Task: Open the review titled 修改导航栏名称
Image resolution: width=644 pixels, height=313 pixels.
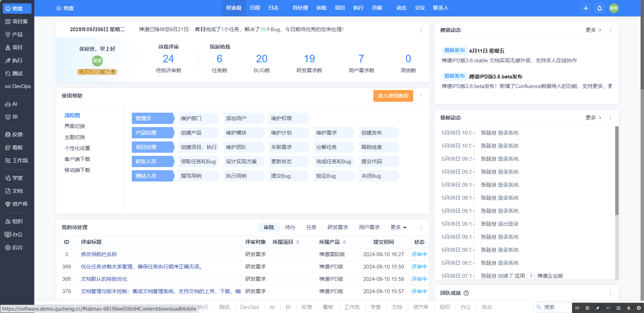Action: click(99, 254)
